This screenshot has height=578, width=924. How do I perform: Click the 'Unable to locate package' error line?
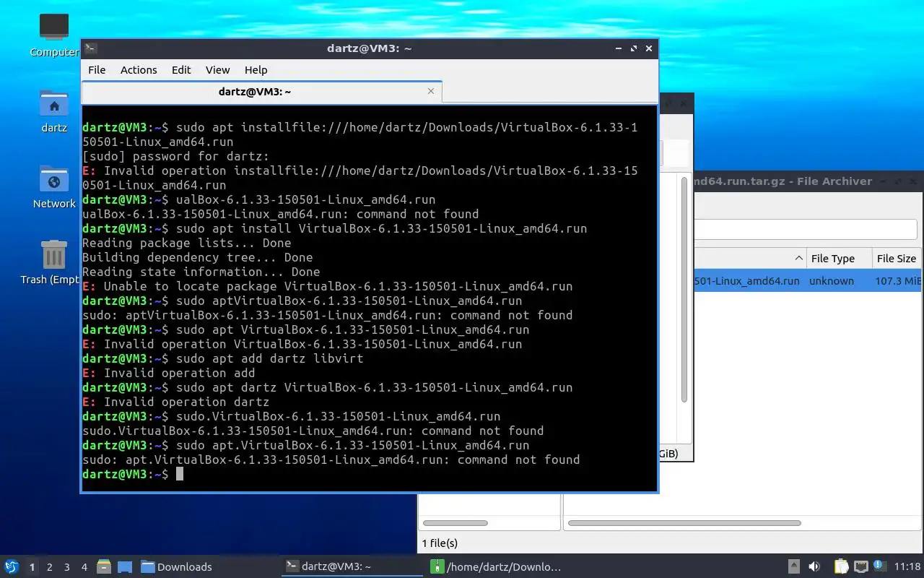[x=328, y=286]
